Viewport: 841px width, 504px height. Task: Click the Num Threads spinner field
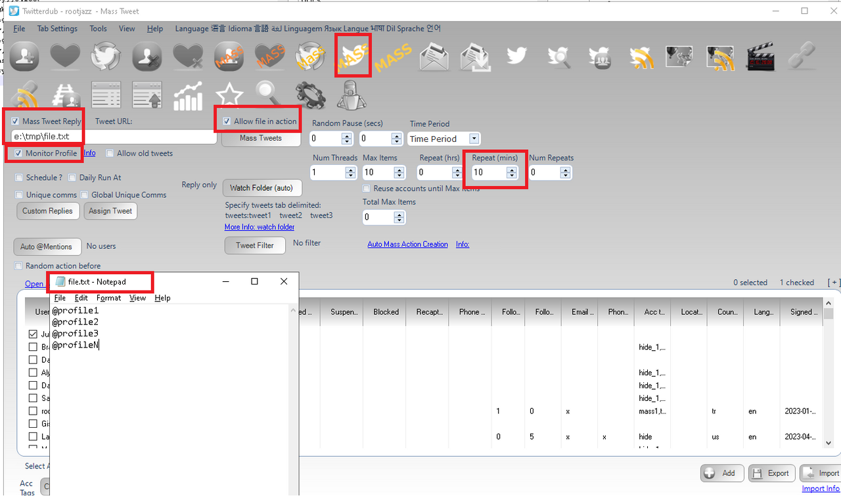[334, 172]
